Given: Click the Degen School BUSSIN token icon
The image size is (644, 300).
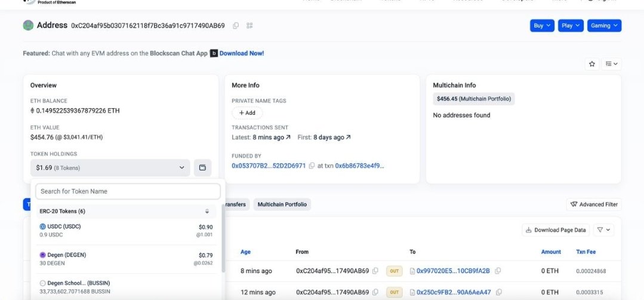Looking at the screenshot, I should 43,283.
